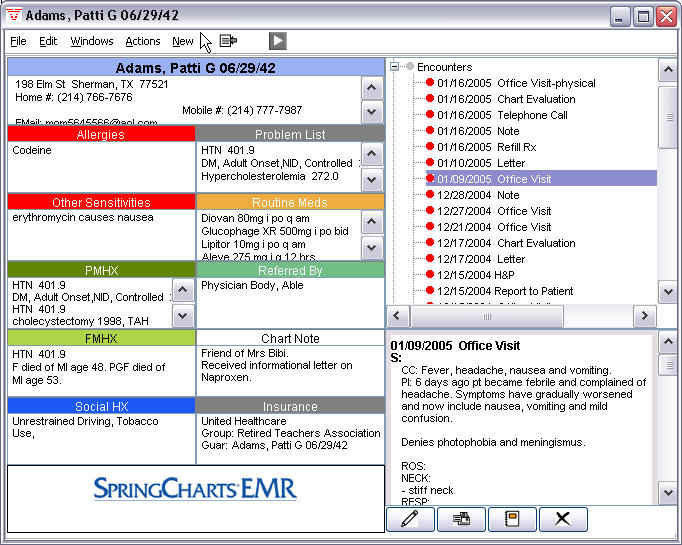Screen dimensions: 682x545
Task: Click up arrow of Encounters list scrollbar
Action: click(x=668, y=70)
